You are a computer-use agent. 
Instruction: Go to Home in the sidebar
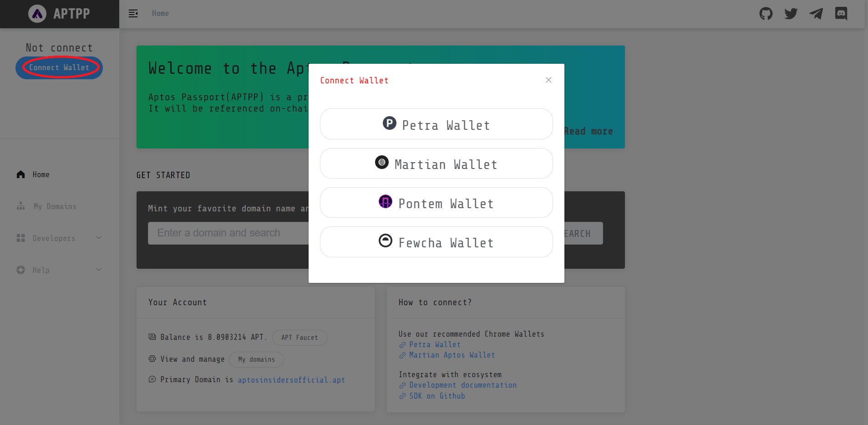point(41,174)
